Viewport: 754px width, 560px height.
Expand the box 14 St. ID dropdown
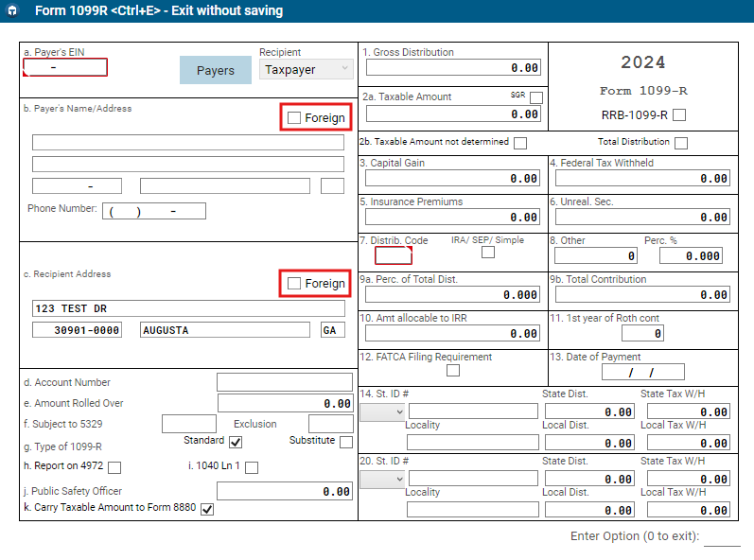(x=382, y=412)
